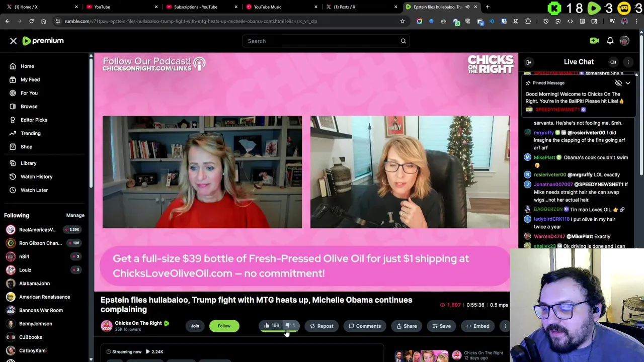Toggle the Live Chat theater mode
Image resolution: width=644 pixels, height=362 pixels.
(x=613, y=62)
